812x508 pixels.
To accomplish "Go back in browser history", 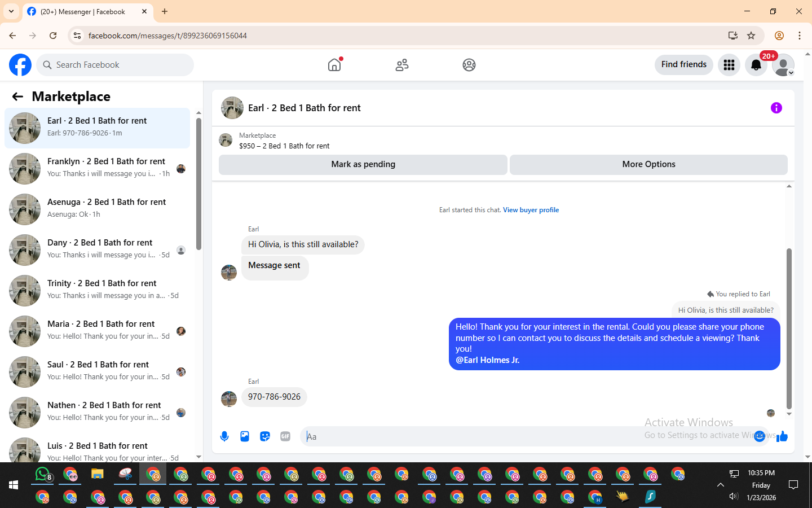I will (x=12, y=36).
